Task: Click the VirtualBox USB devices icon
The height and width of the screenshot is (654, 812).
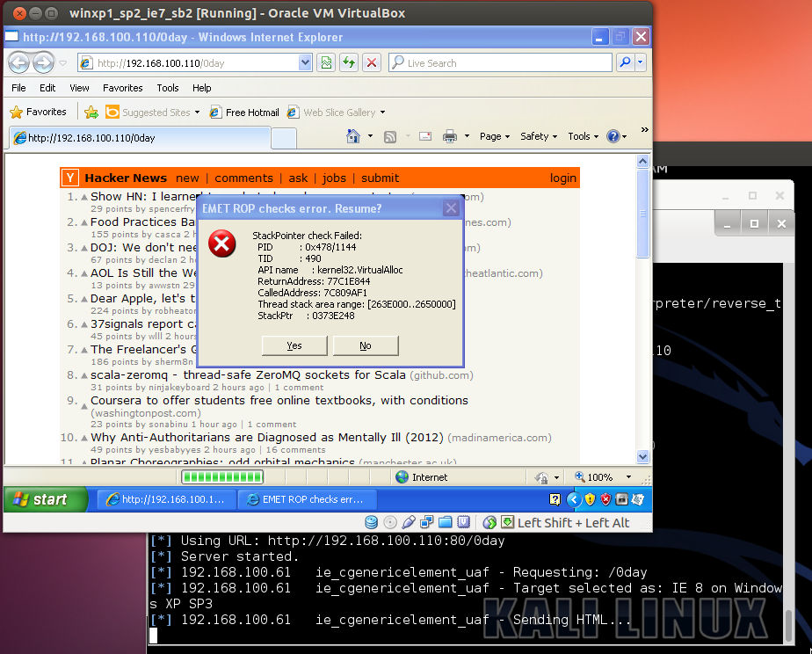Action: click(408, 522)
